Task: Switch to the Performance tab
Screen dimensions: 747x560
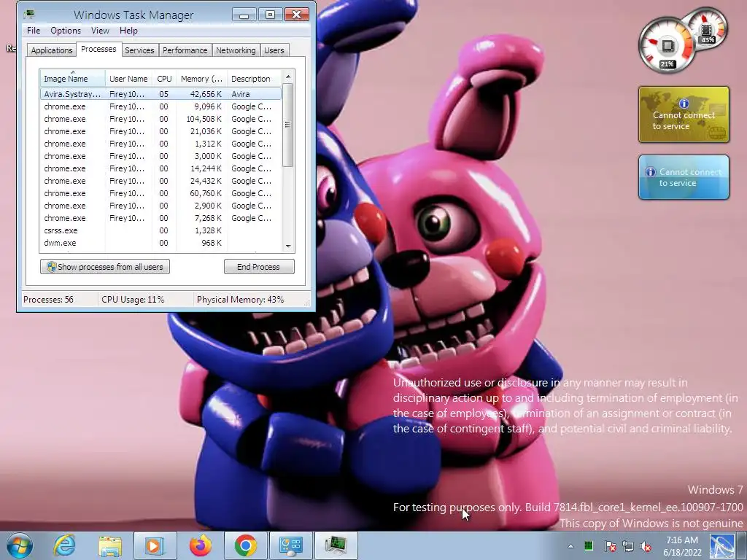Action: 185,50
